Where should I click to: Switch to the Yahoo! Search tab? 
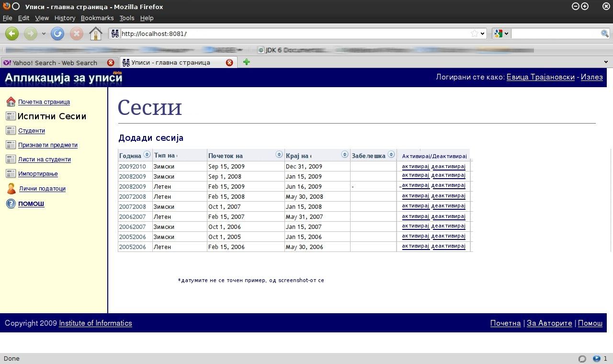(x=55, y=63)
